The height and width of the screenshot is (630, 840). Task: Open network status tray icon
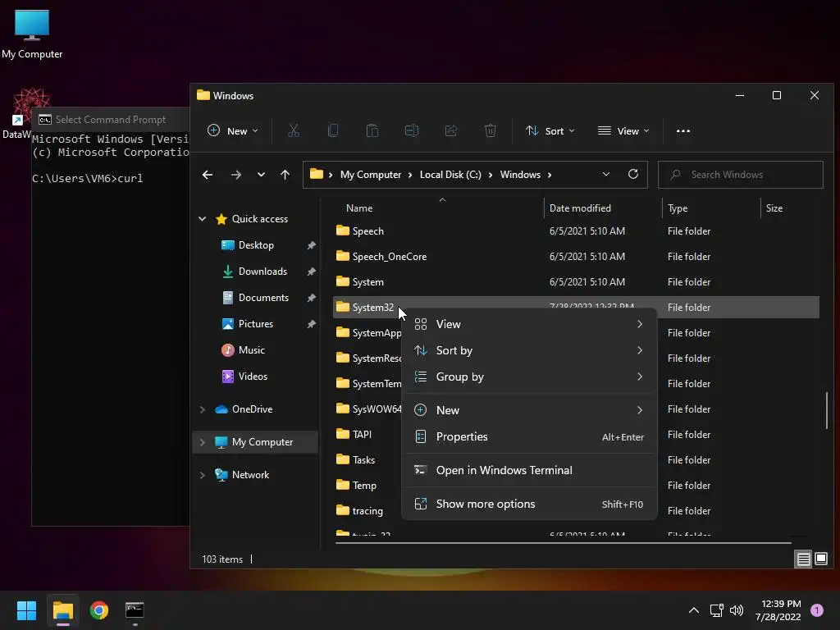(x=716, y=610)
